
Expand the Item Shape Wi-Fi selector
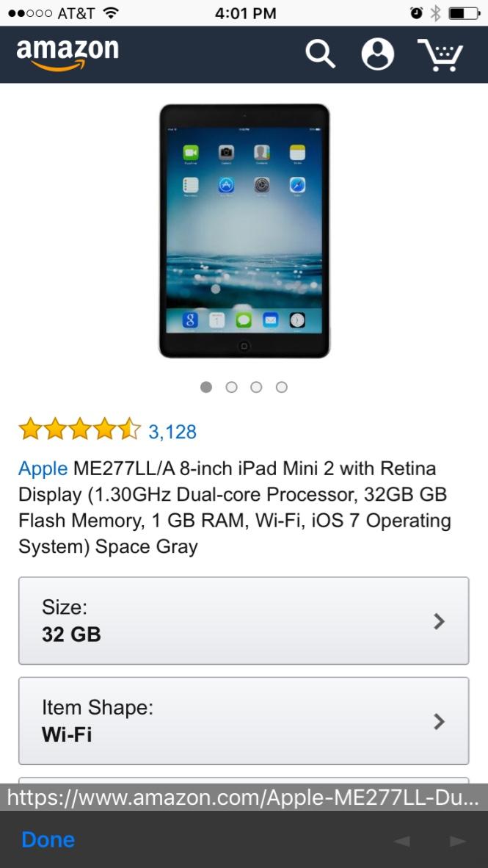(244, 720)
